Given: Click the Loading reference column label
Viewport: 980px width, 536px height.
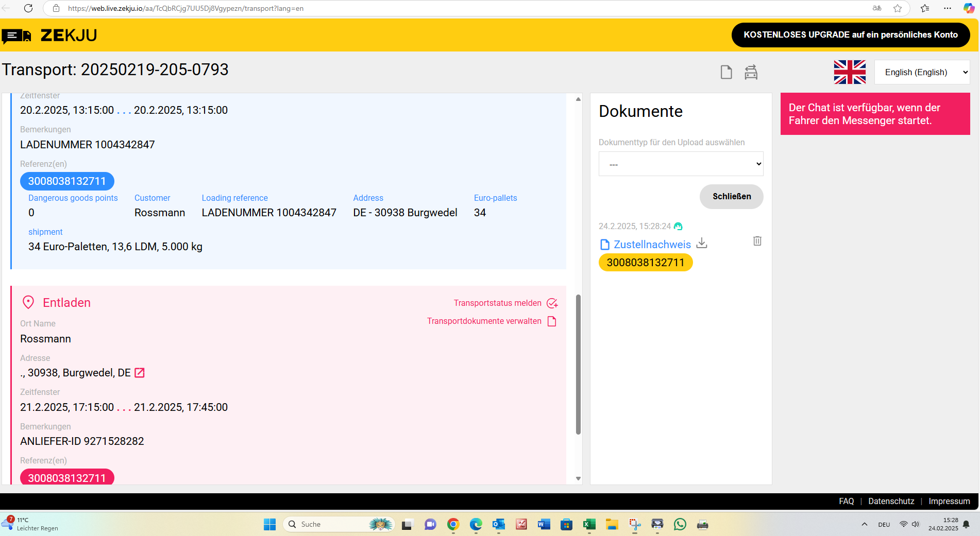Looking at the screenshot, I should coord(234,198).
